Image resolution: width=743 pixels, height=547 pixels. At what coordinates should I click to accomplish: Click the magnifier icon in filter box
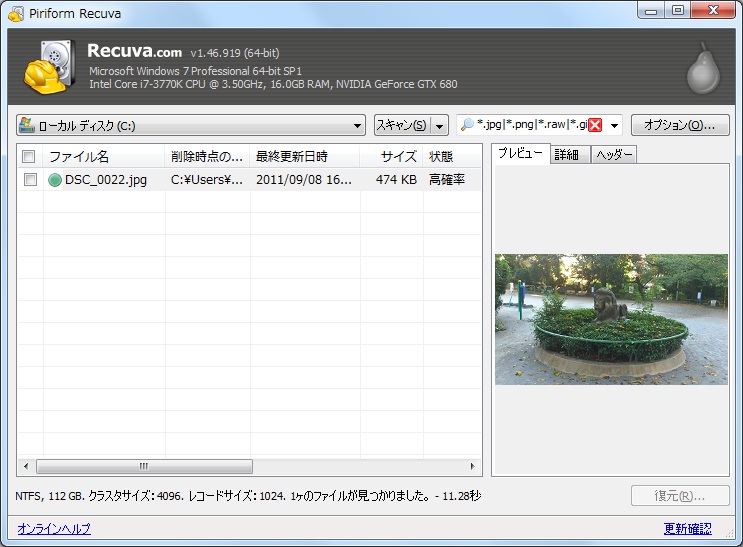[467, 125]
